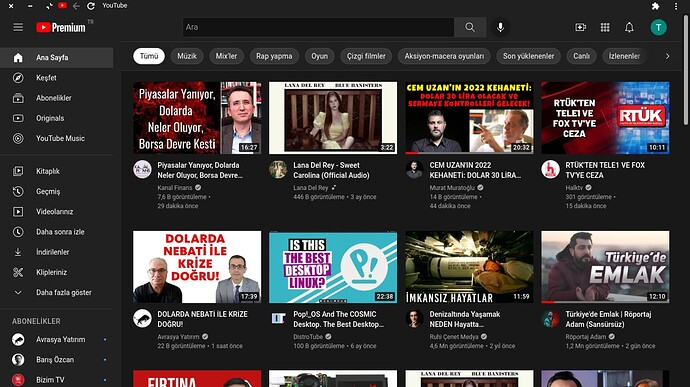This screenshot has width=690, height=387.
Task: Open Barış Özcan subscription channel
Action: (57, 360)
